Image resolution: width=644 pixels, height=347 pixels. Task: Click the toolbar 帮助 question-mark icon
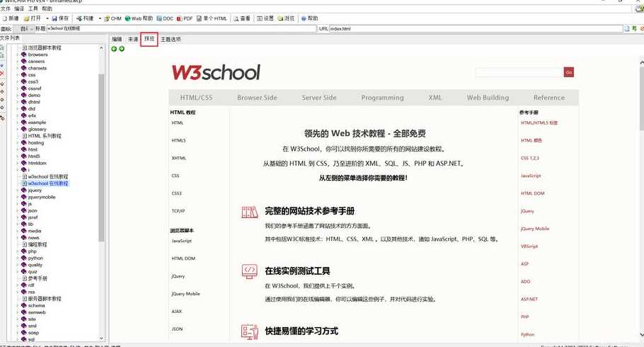(304, 18)
